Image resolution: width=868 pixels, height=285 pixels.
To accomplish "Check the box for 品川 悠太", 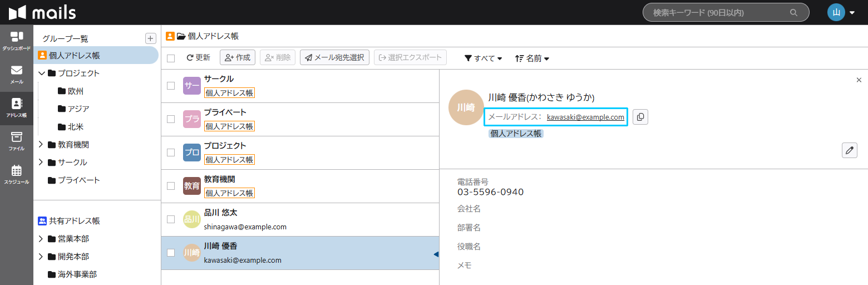I will pyautogui.click(x=171, y=219).
